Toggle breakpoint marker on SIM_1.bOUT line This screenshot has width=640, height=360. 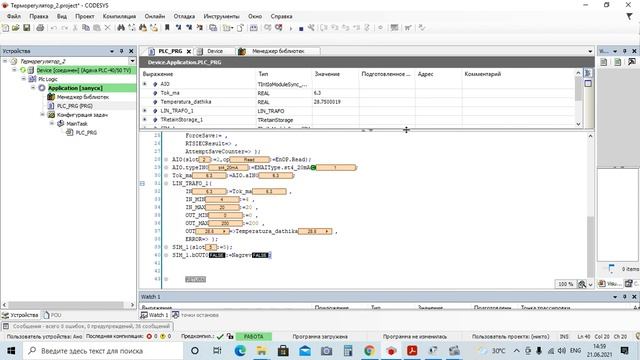point(166,255)
